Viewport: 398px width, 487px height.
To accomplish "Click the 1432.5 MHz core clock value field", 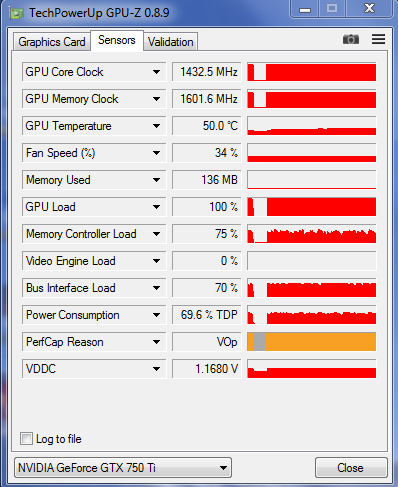I will coord(207,72).
